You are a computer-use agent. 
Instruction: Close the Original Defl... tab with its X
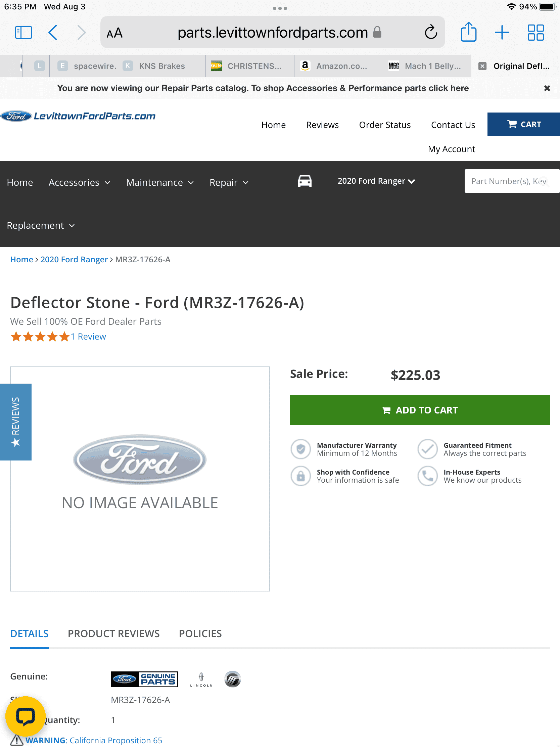pyautogui.click(x=482, y=66)
